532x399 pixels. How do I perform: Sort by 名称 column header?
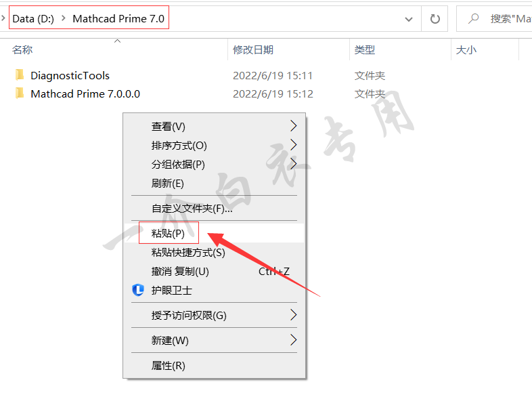coord(22,50)
